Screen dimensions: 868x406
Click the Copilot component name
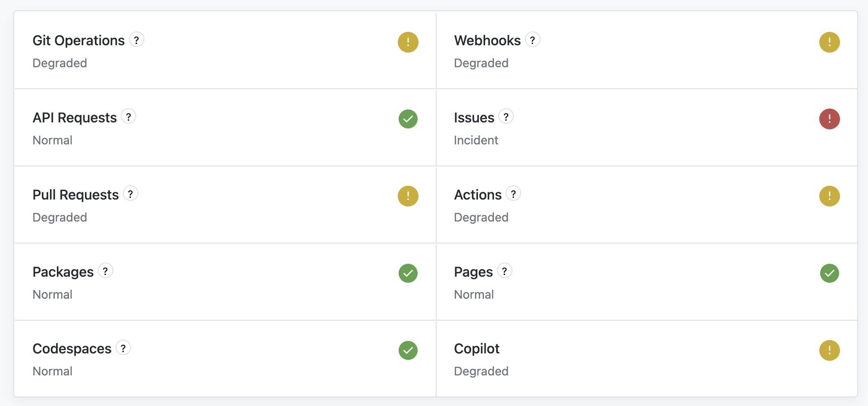(477, 349)
